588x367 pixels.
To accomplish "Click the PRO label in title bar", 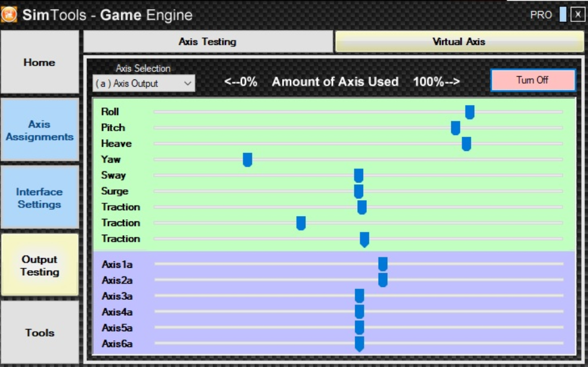I will click(541, 15).
